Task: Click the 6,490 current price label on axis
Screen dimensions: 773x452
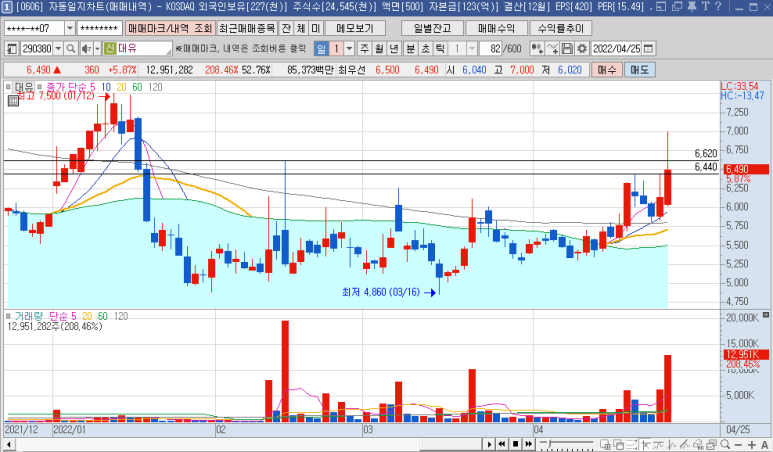Action: 746,169
